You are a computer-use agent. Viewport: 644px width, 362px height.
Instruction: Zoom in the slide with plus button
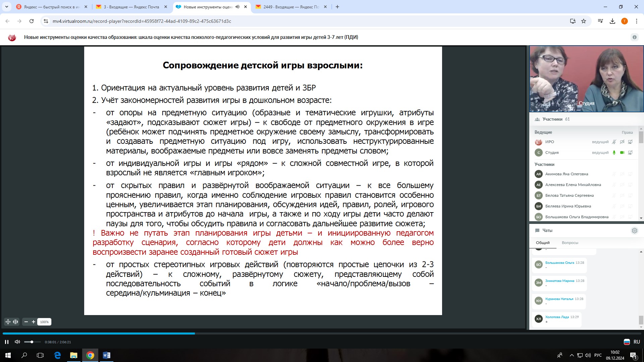[x=34, y=322]
